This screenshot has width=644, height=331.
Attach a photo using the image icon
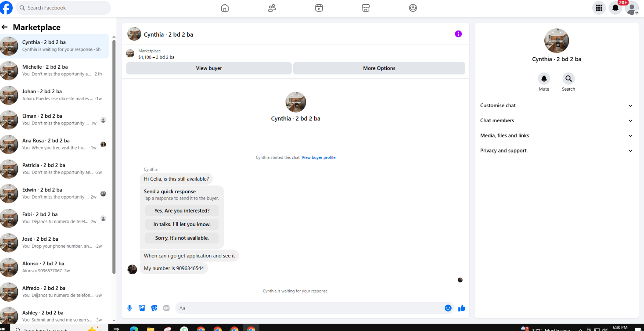coord(142,308)
